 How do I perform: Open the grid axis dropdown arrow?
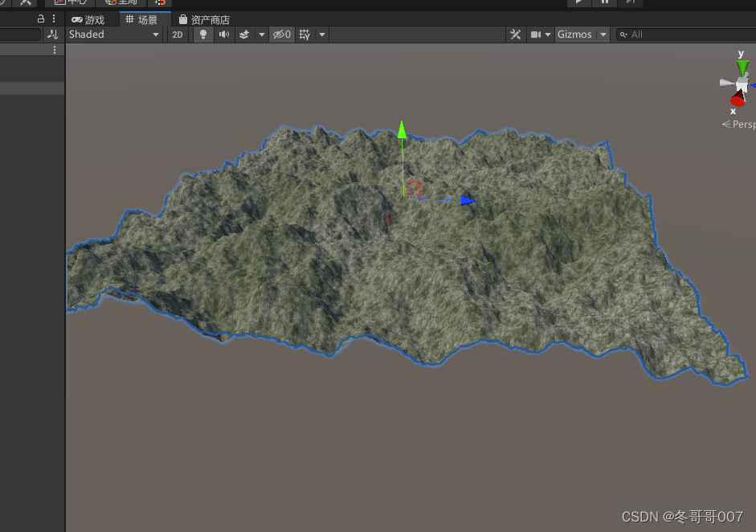tap(321, 34)
